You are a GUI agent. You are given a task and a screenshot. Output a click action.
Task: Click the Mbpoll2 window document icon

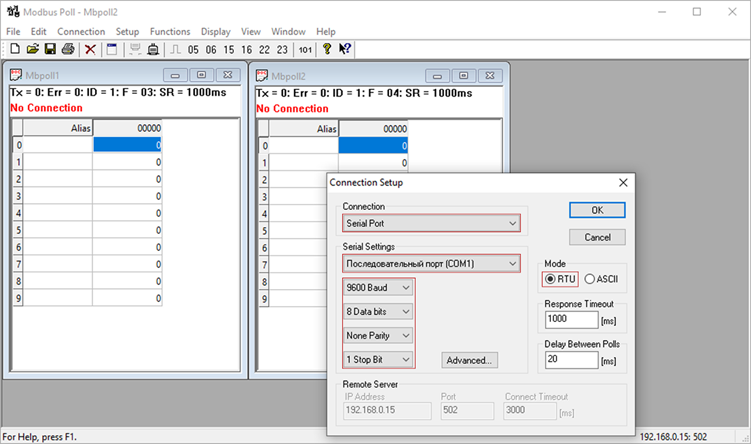point(262,75)
